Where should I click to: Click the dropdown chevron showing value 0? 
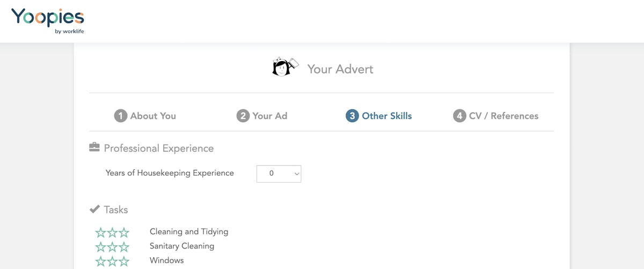coord(296,174)
